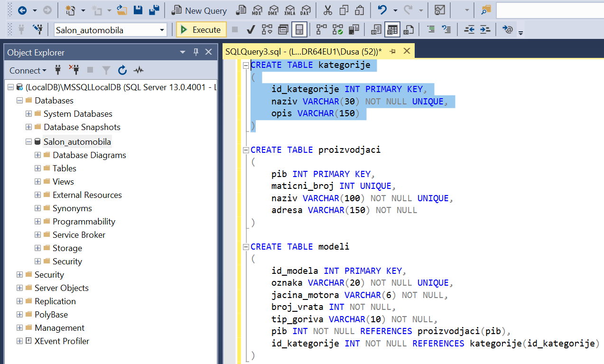Viewport: 604px width, 364px height.
Task: Display the estimated execution plan
Action: point(267,30)
